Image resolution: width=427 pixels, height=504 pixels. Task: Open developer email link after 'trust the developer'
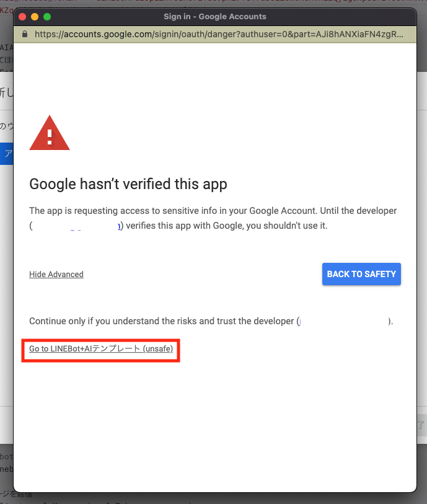pyautogui.click(x=344, y=321)
